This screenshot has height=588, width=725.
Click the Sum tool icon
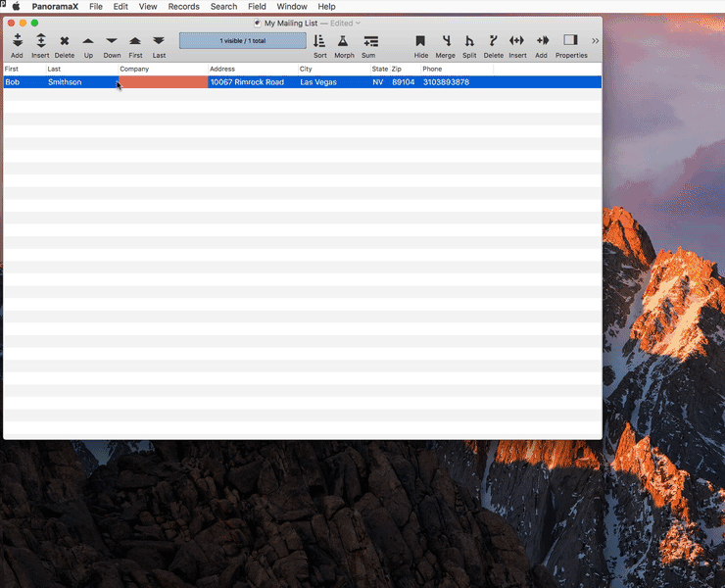tap(370, 41)
